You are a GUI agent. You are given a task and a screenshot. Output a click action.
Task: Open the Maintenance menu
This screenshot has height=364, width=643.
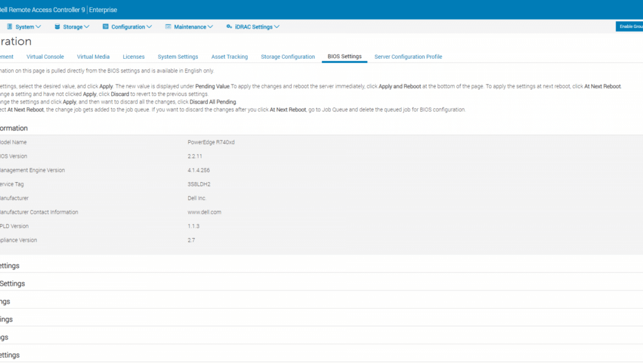[190, 26]
